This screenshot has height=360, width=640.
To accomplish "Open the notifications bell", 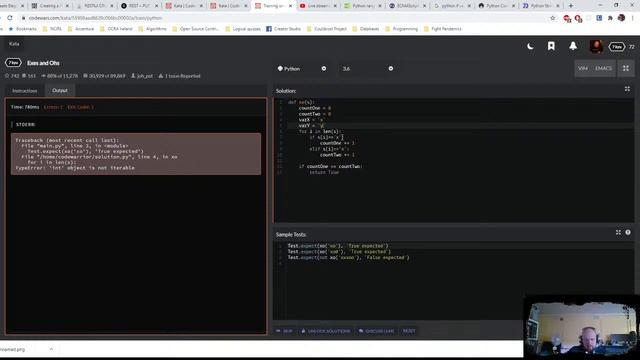I will click(x=573, y=46).
